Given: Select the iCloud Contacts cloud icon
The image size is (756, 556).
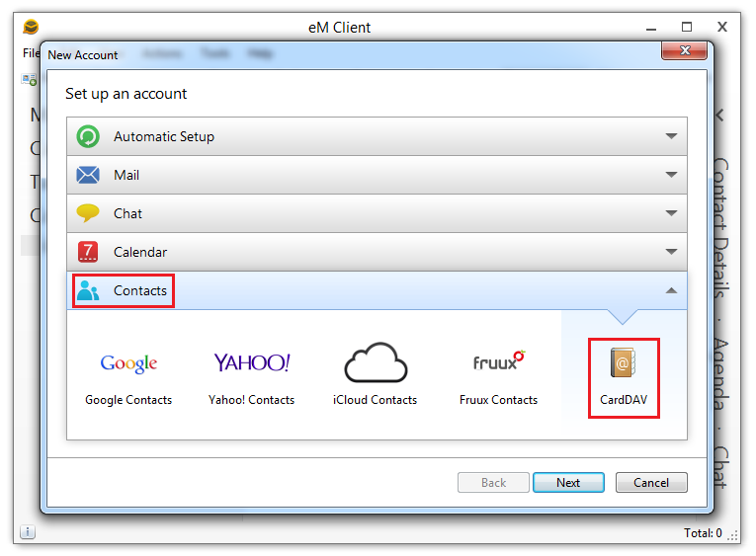Looking at the screenshot, I should 376,362.
